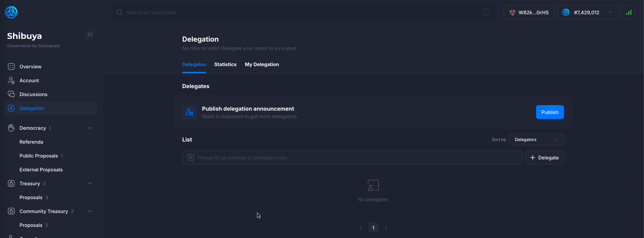
Task: Collapse the Community Treasury section
Action: click(90, 211)
